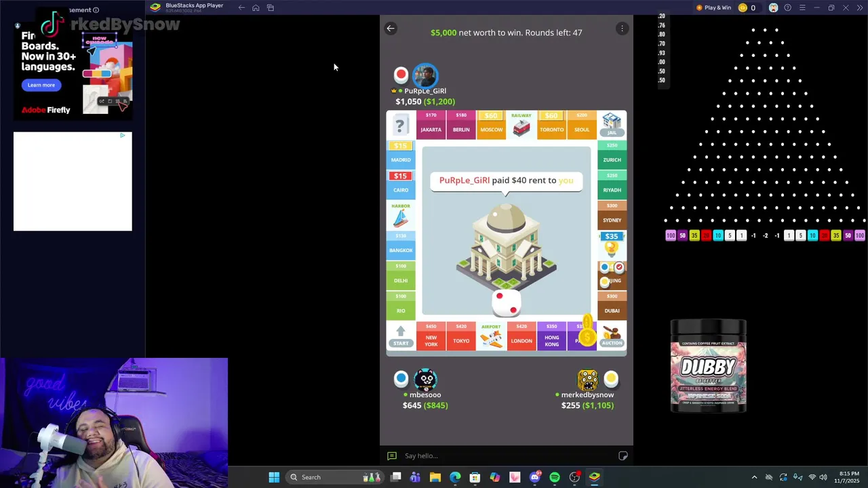Open File Explorer from the taskbar
The image size is (868, 488).
(x=435, y=477)
